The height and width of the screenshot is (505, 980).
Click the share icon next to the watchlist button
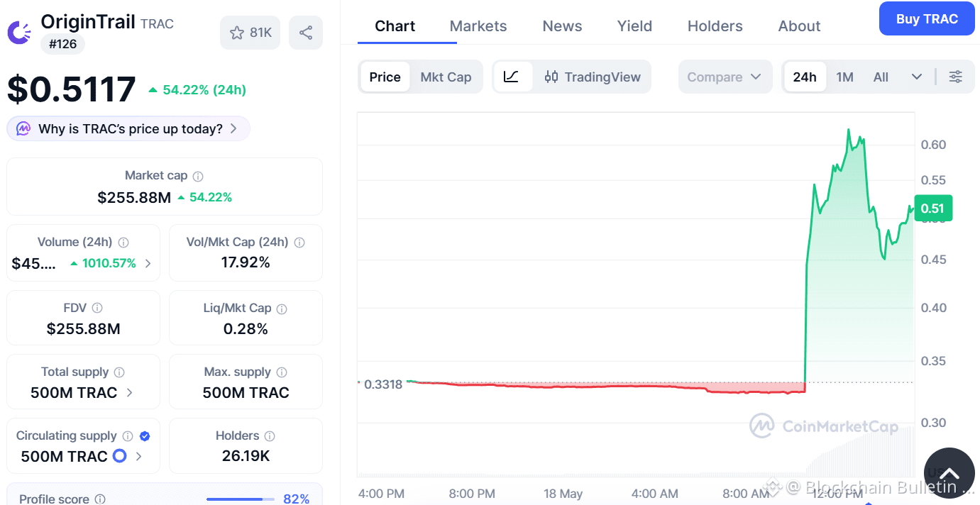pos(306,33)
